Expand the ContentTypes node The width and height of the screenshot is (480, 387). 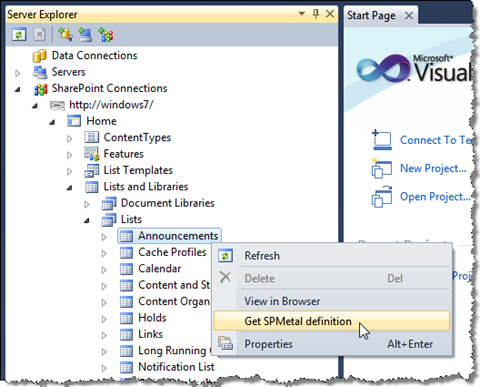pos(69,138)
